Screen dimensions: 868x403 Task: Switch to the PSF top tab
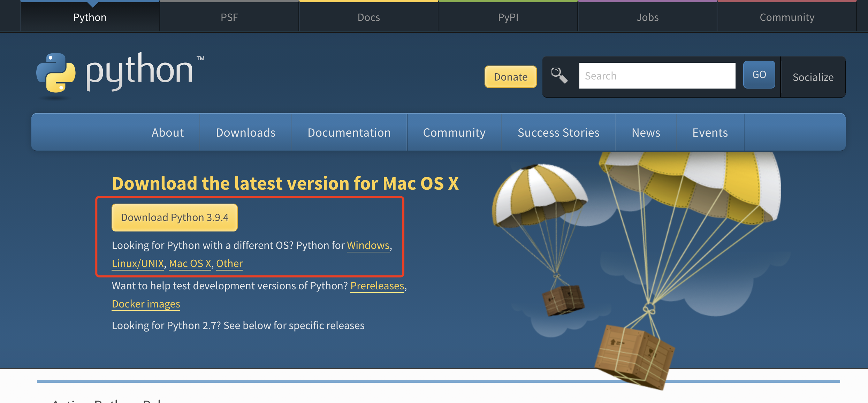(x=229, y=17)
